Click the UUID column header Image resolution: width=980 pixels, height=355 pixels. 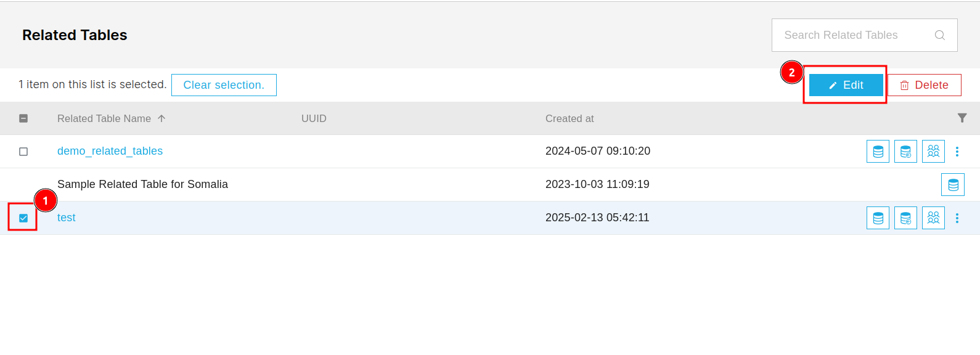point(314,118)
